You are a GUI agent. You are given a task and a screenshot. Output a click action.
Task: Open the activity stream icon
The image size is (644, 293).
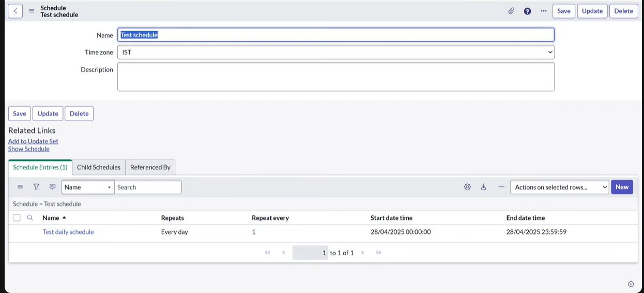52,187
